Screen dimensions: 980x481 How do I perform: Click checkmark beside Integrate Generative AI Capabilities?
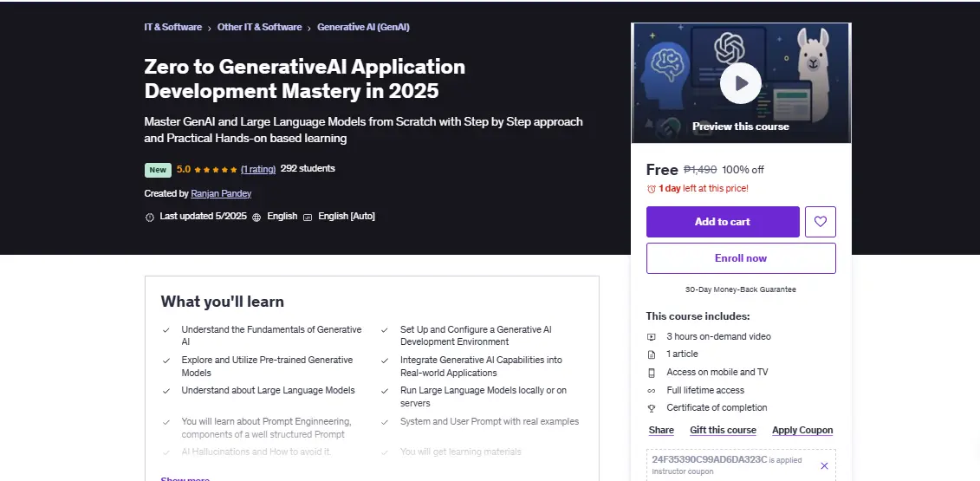pos(385,361)
